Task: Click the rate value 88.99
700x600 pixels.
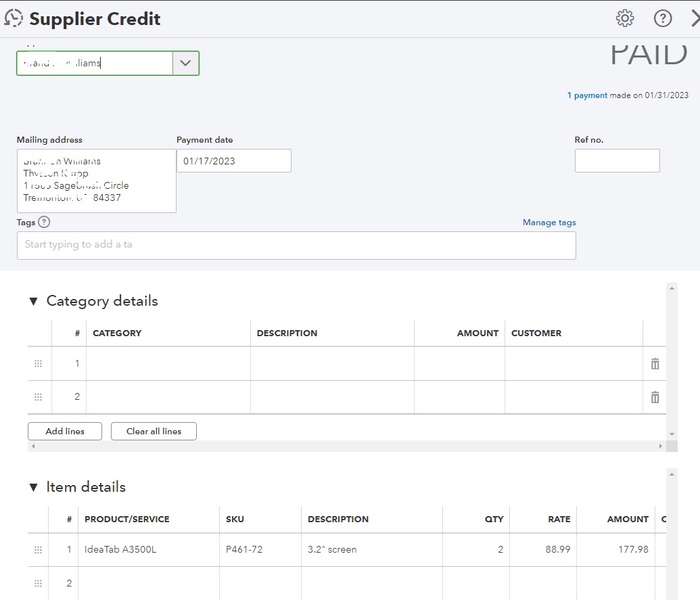Action: tap(557, 549)
